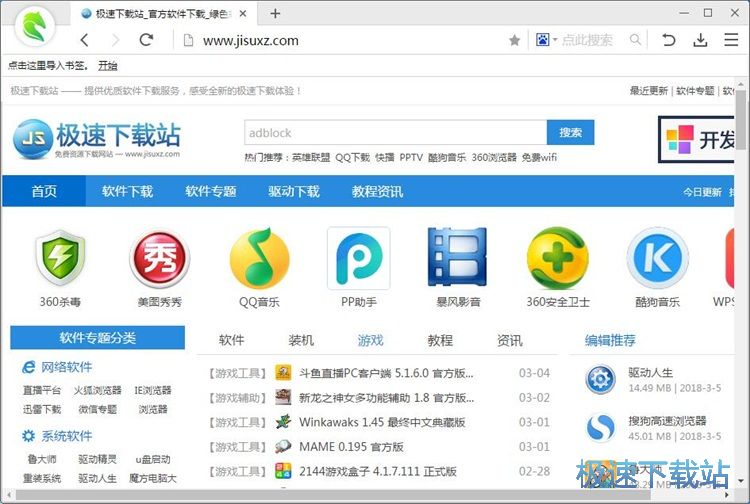Open the 鲁大师 topic link

[x=42, y=460]
